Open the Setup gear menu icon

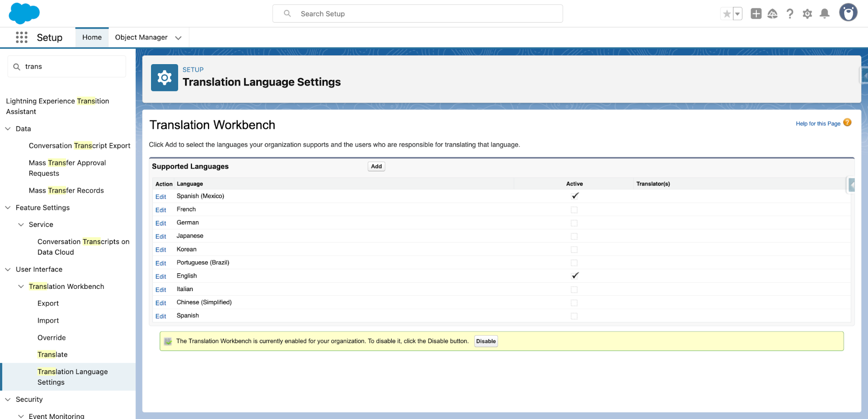coord(807,14)
